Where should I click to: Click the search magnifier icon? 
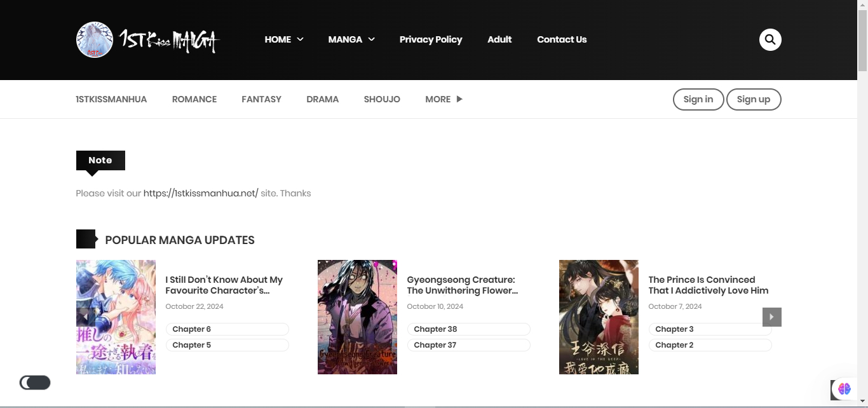click(770, 39)
